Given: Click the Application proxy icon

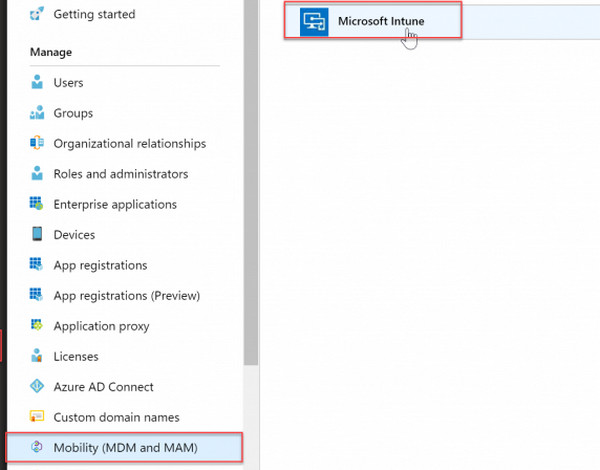Looking at the screenshot, I should click(x=37, y=325).
